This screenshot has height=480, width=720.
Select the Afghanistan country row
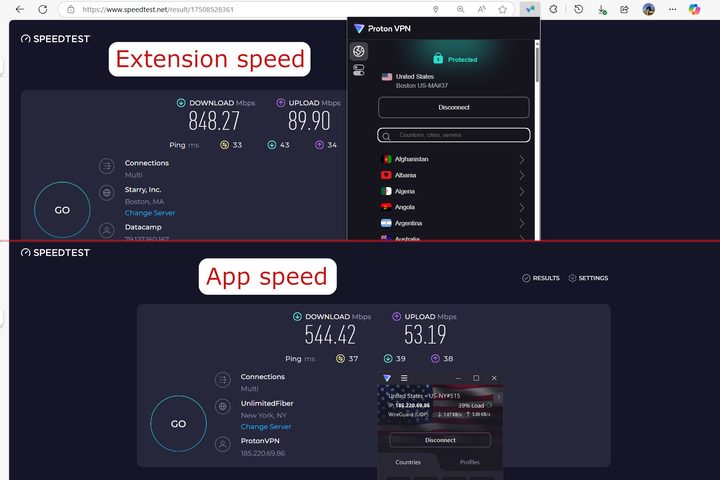[x=454, y=159]
